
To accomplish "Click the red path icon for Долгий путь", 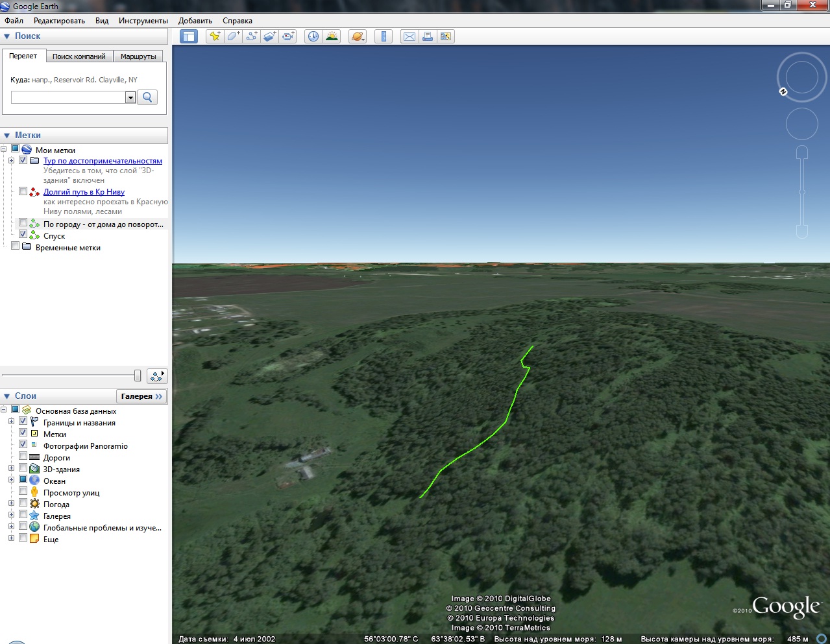I will 34,192.
